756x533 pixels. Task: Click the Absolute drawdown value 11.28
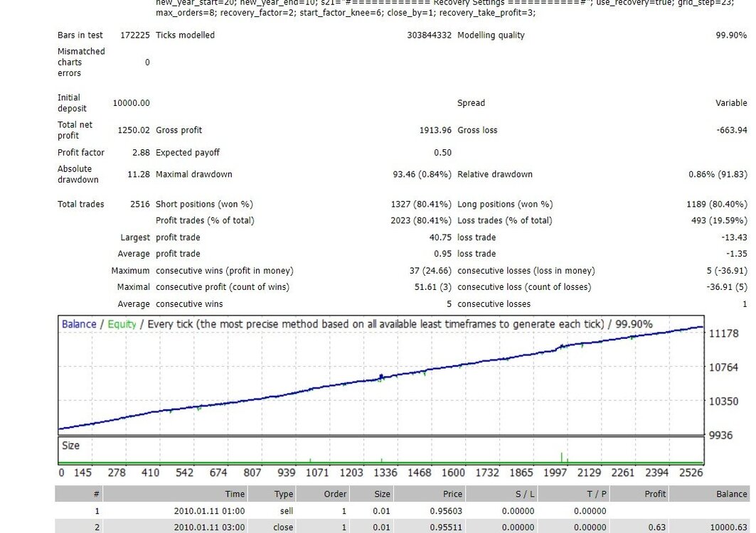pos(139,174)
